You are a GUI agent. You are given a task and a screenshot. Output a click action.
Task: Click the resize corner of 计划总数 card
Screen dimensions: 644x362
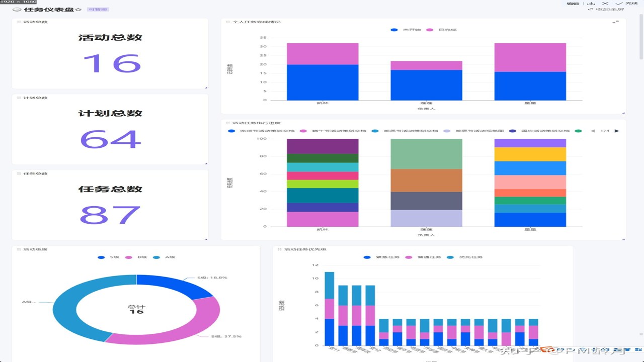tap(206, 163)
